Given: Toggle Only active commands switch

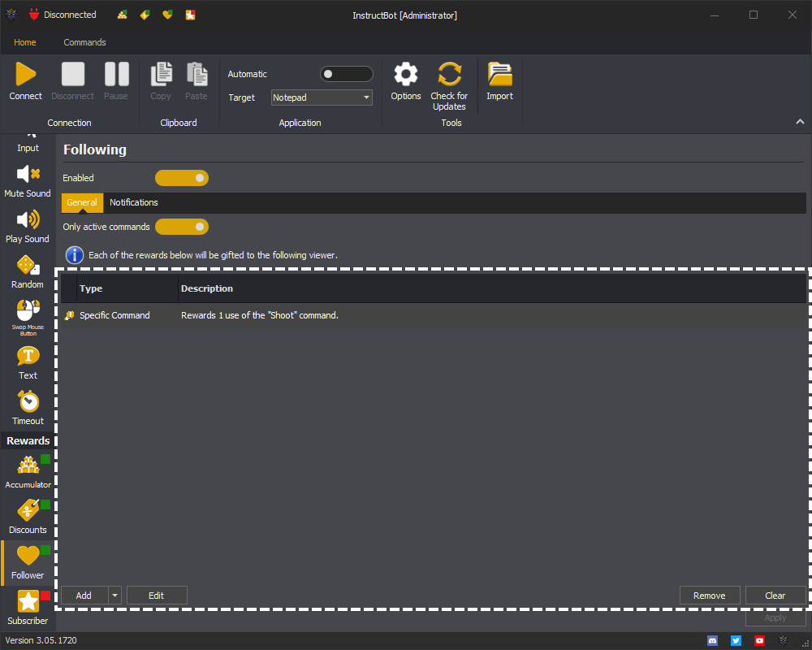Looking at the screenshot, I should pyautogui.click(x=182, y=227).
